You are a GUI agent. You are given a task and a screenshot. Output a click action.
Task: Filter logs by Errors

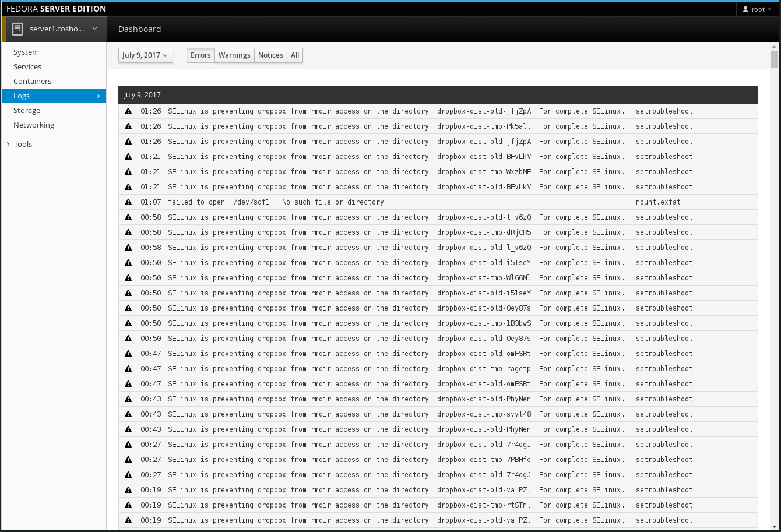[x=200, y=55]
